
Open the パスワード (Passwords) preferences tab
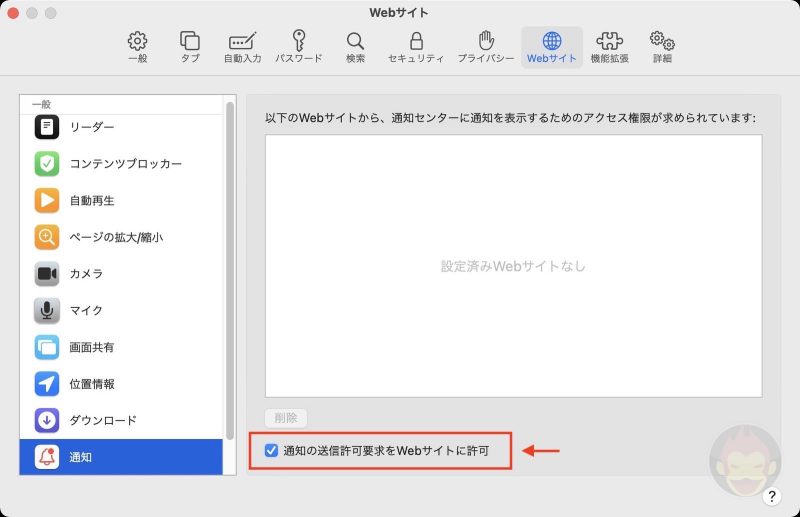[x=299, y=47]
